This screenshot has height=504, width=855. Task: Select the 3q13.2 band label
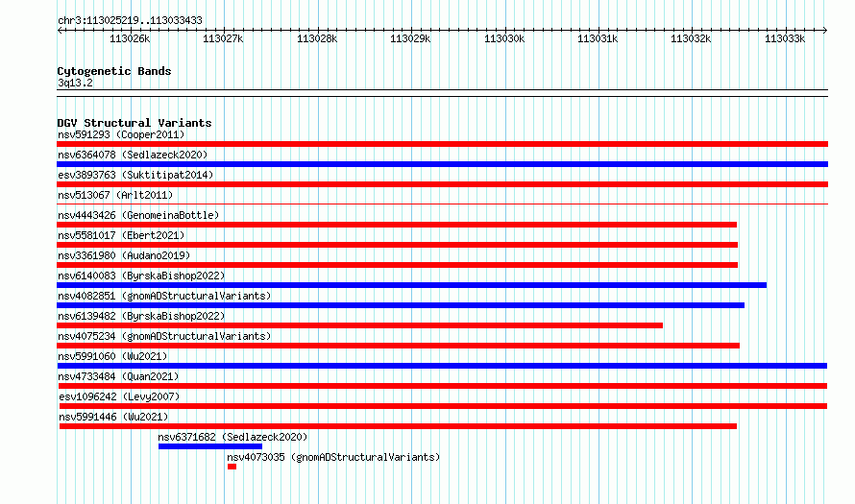coord(75,83)
